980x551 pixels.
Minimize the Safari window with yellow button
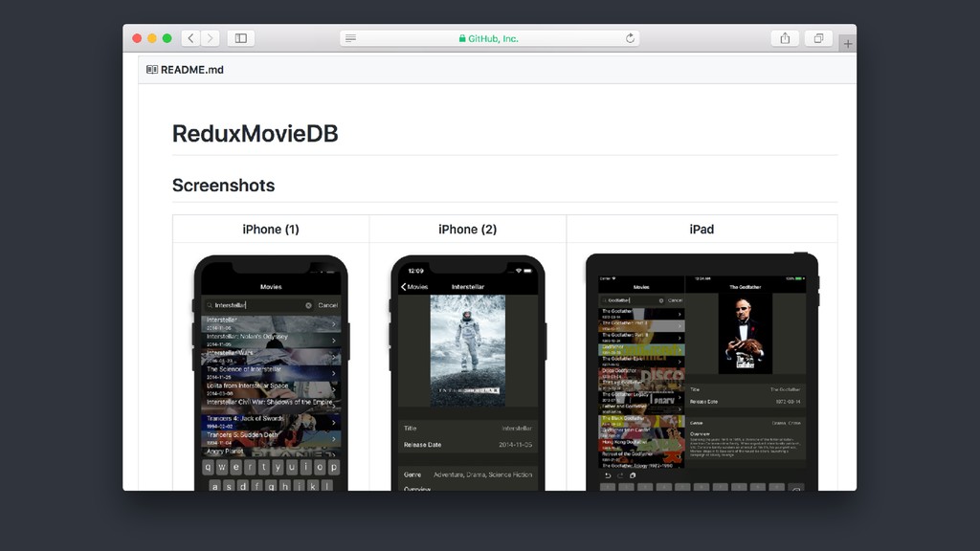point(152,38)
